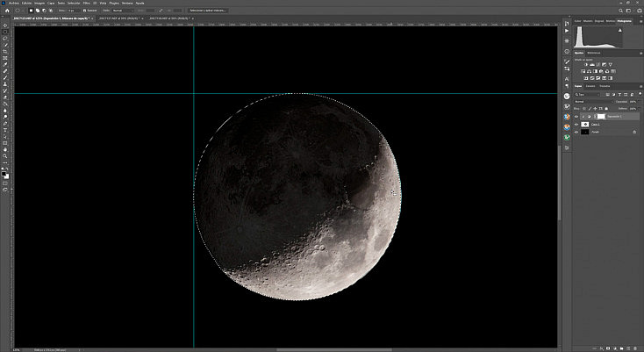The image size is (644, 352).
Task: Select the Zoom tool
Action: (x=5, y=156)
